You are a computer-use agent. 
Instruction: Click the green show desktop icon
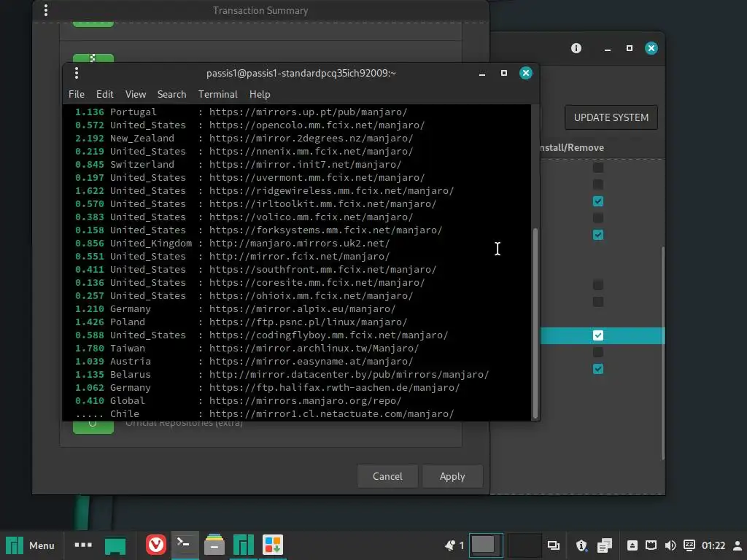point(115,545)
